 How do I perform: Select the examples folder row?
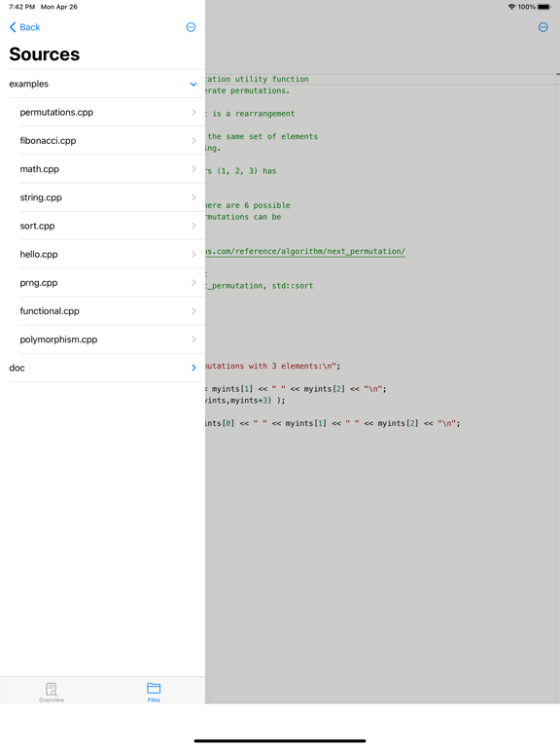(x=102, y=84)
